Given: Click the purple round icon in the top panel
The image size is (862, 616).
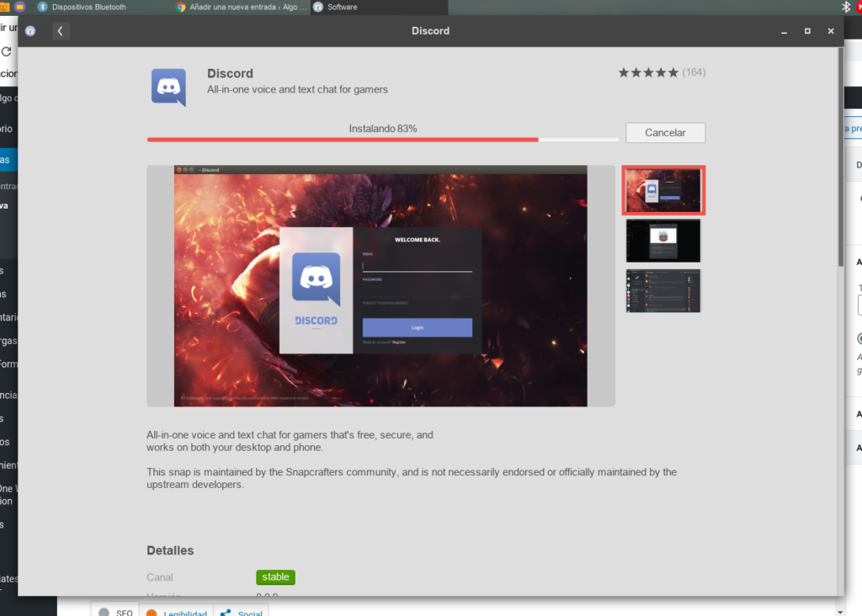Looking at the screenshot, I should (20, 7).
